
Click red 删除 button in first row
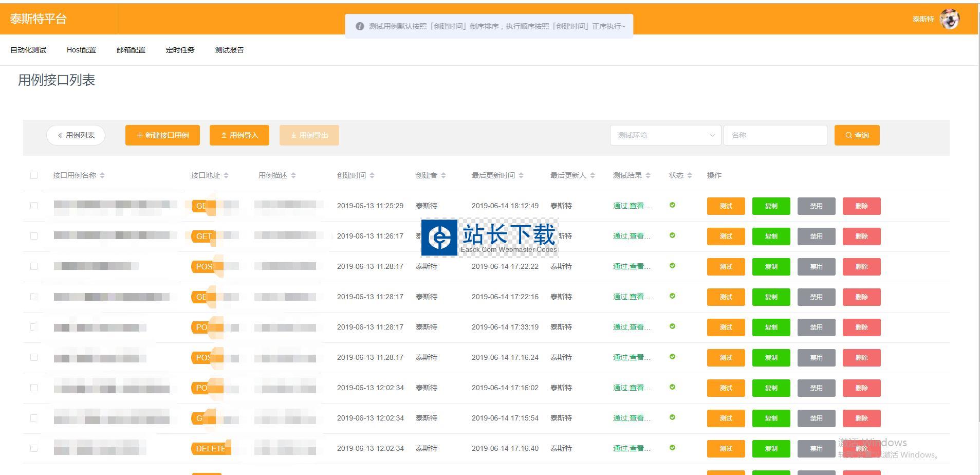[x=861, y=206]
